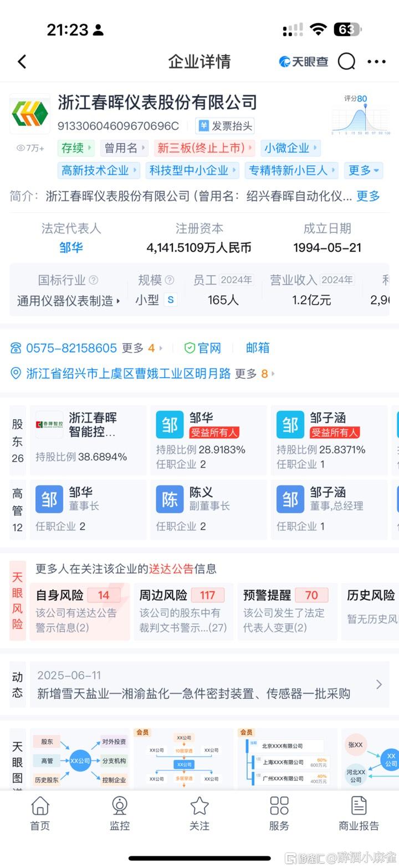The width and height of the screenshot is (399, 868).
Task: Show 更多 8 addresses
Action: pyautogui.click(x=255, y=373)
